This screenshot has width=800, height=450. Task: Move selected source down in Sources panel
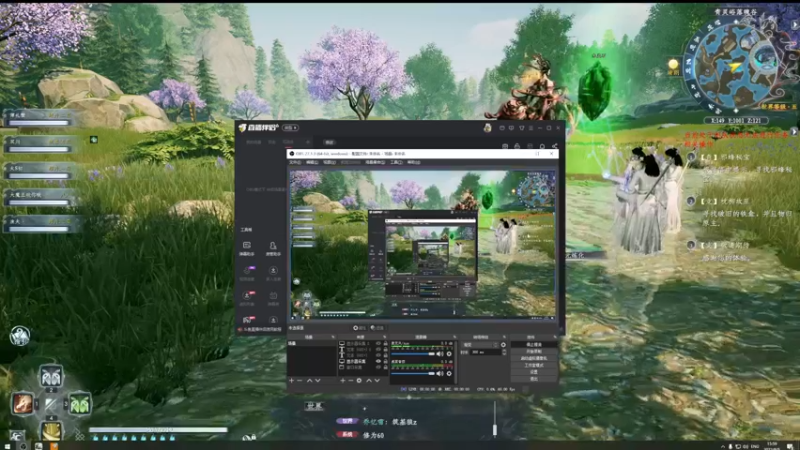(377, 381)
